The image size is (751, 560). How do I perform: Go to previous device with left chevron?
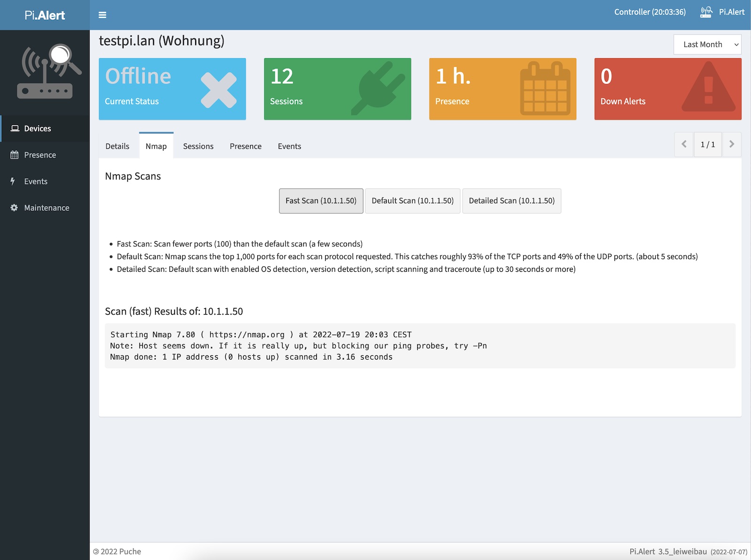click(x=684, y=145)
